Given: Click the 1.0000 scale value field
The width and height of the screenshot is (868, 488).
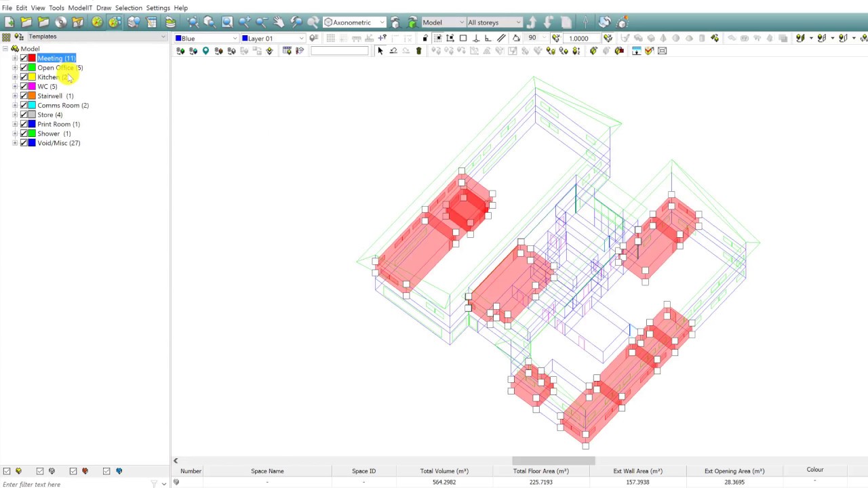Looking at the screenshot, I should (x=582, y=39).
